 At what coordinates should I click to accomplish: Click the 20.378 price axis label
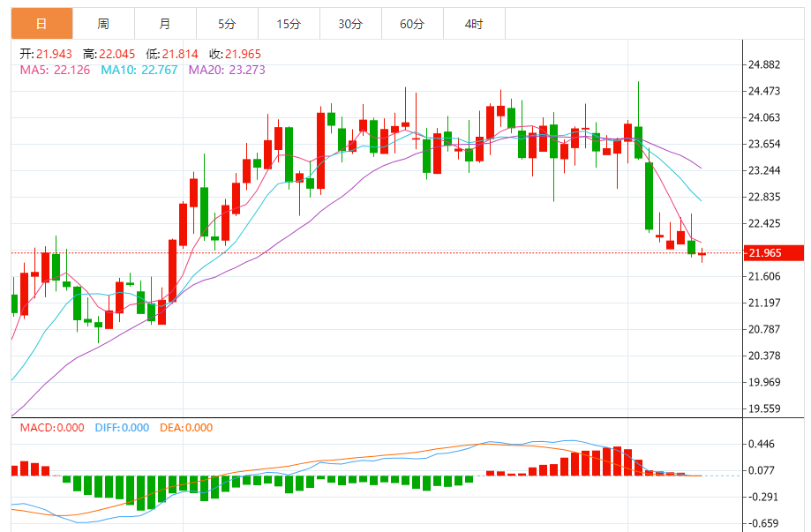point(764,356)
